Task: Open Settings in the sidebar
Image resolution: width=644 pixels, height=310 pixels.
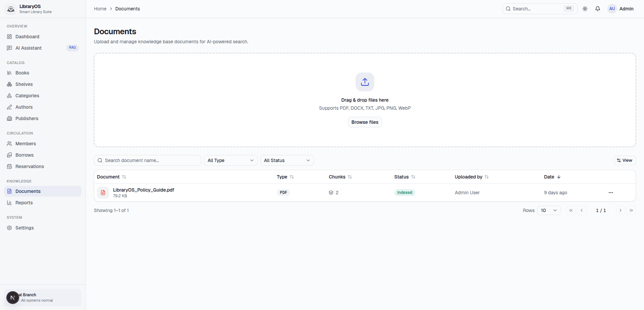Action: pyautogui.click(x=43, y=228)
